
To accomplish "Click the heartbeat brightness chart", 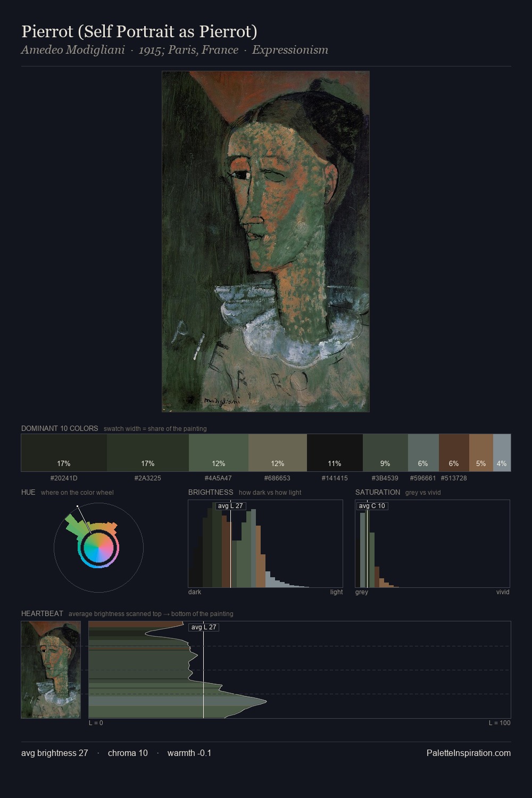I will (300, 670).
